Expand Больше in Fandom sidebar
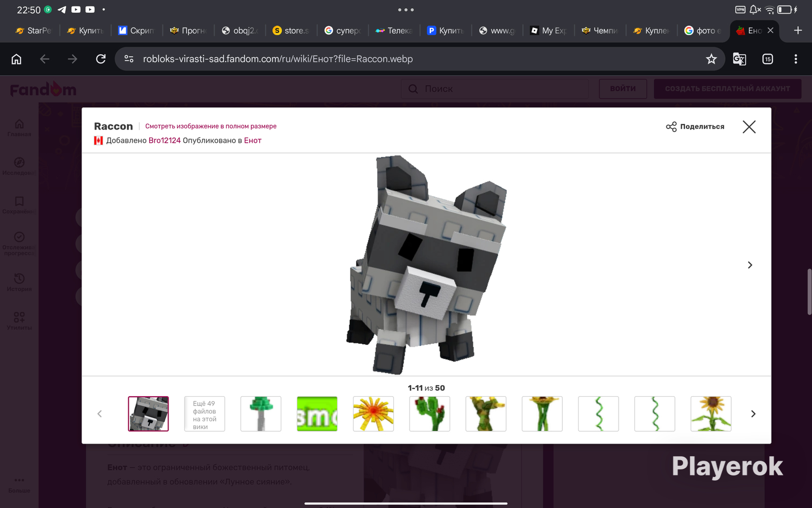This screenshot has width=812, height=508. pyautogui.click(x=19, y=486)
